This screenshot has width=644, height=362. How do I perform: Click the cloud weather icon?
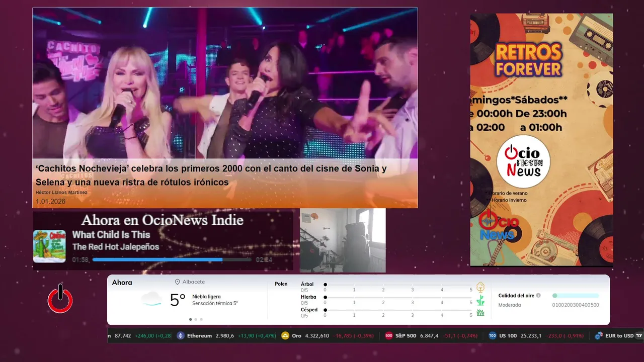pyautogui.click(x=151, y=299)
